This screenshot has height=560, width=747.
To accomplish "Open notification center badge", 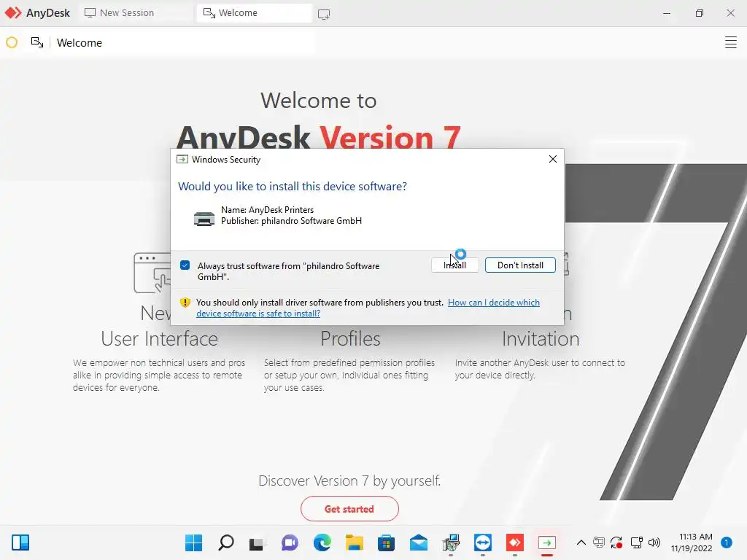I will [727, 542].
